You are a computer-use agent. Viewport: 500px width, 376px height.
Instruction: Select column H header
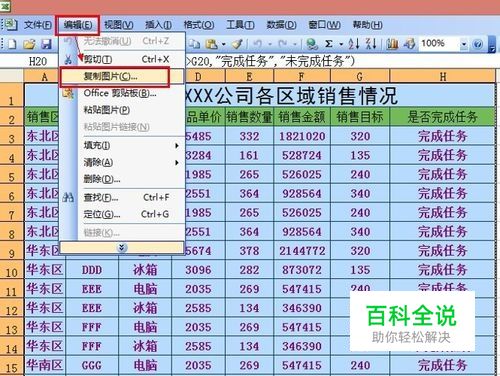click(443, 77)
